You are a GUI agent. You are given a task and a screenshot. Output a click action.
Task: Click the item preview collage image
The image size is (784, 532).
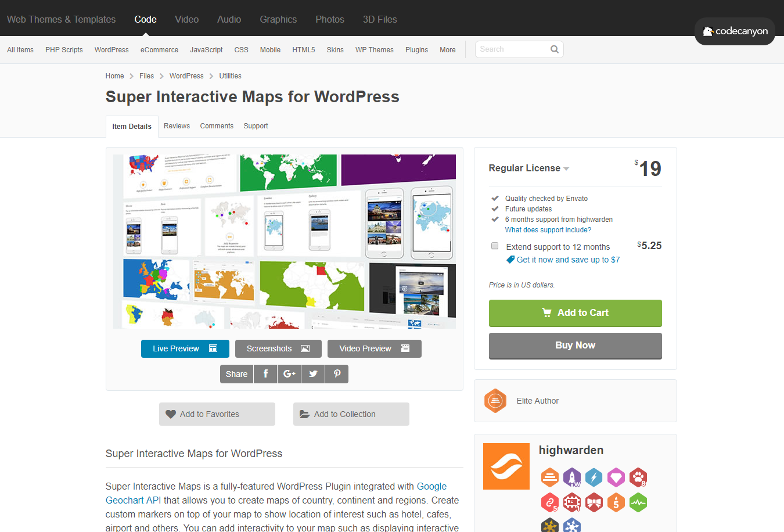(285, 242)
